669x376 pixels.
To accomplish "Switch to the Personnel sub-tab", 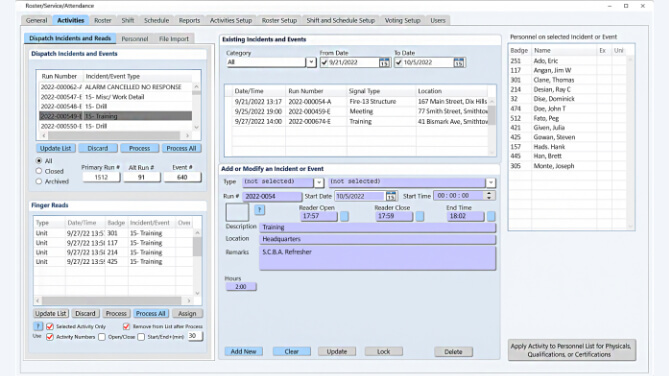I will click(x=135, y=38).
